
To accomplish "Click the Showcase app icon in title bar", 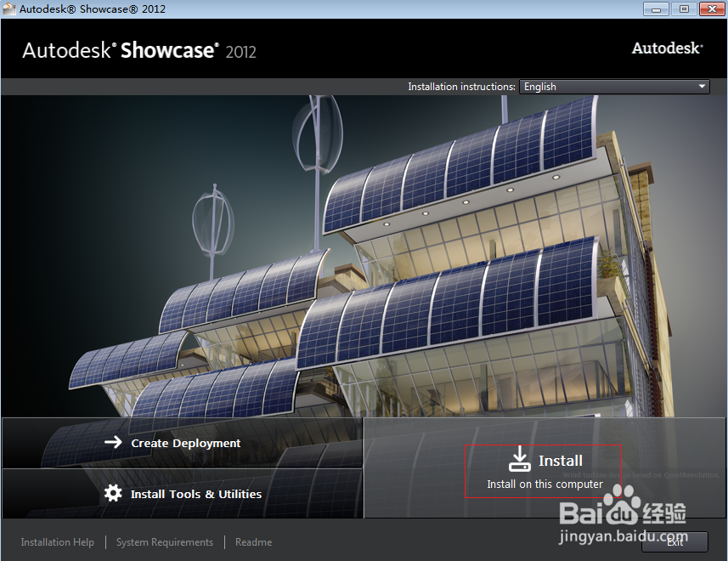I will click(x=8, y=8).
